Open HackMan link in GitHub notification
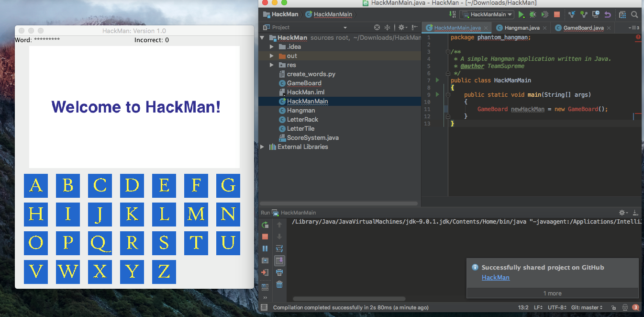This screenshot has height=317, width=644. pyautogui.click(x=495, y=277)
